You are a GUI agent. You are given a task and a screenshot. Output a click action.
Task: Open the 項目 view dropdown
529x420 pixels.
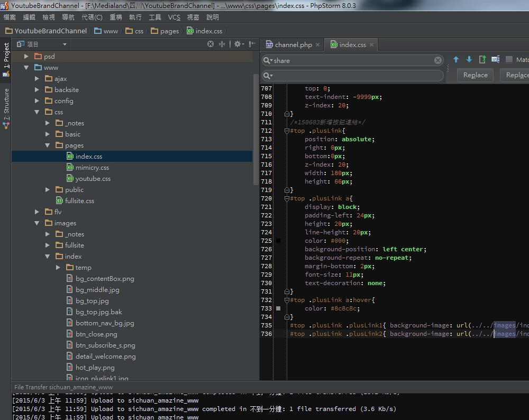click(65, 44)
